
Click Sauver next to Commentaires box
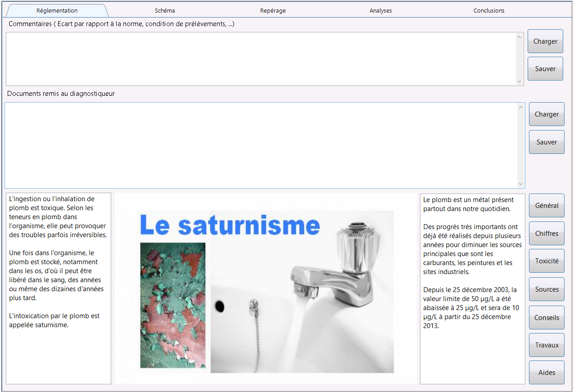coord(545,69)
